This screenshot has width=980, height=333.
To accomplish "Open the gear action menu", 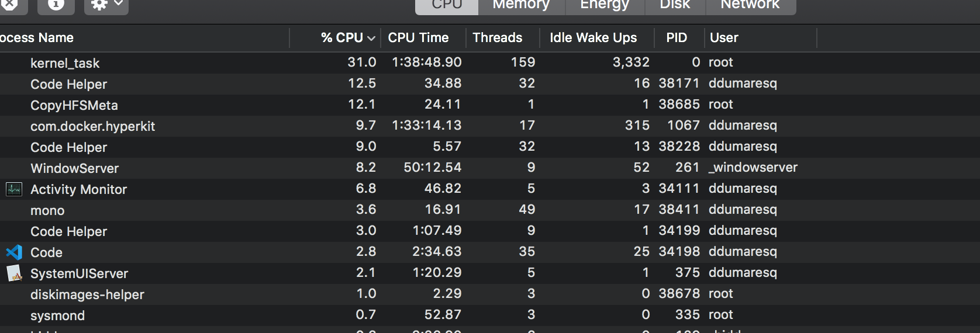I will 106,5.
